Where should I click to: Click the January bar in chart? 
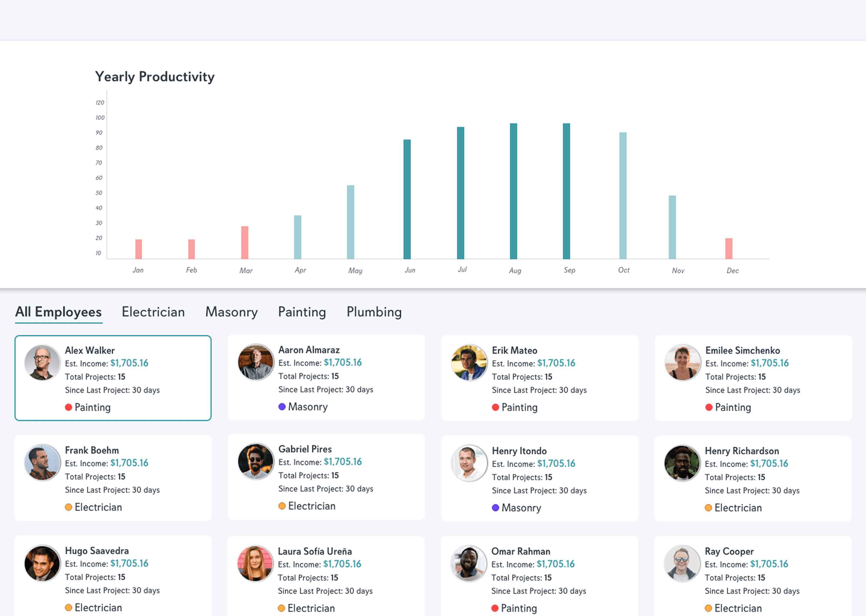(x=138, y=249)
